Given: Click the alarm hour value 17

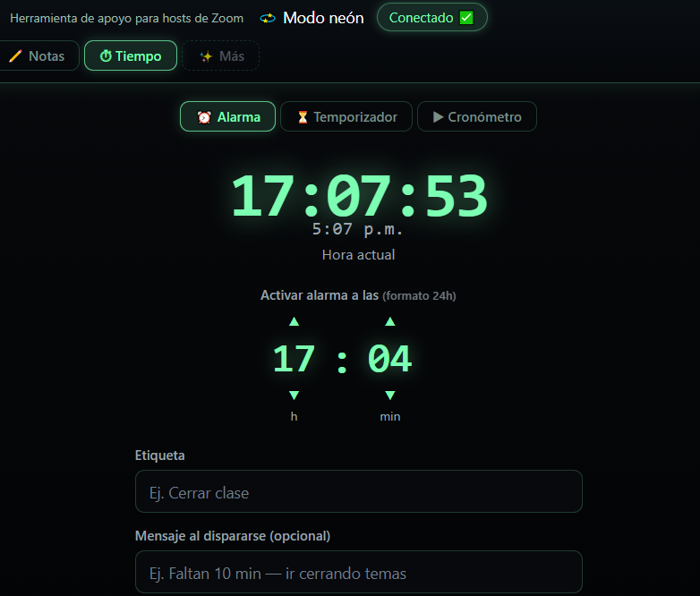Looking at the screenshot, I should [x=294, y=359].
